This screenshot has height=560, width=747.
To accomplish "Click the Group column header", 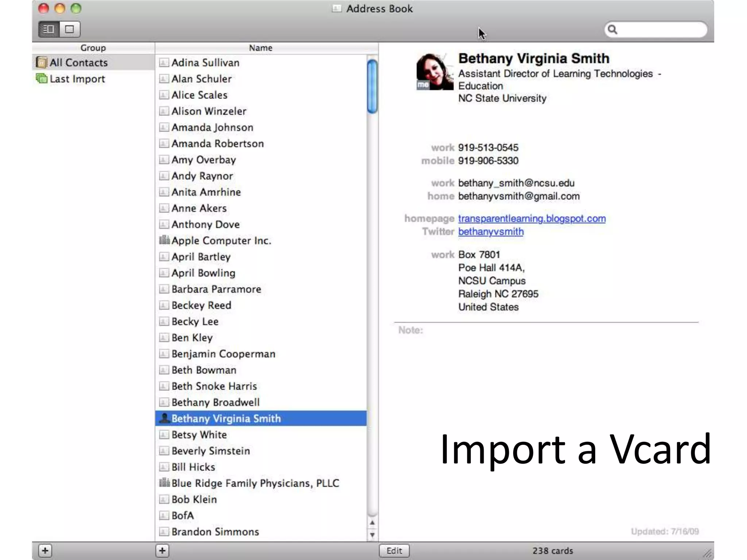I will tap(93, 48).
